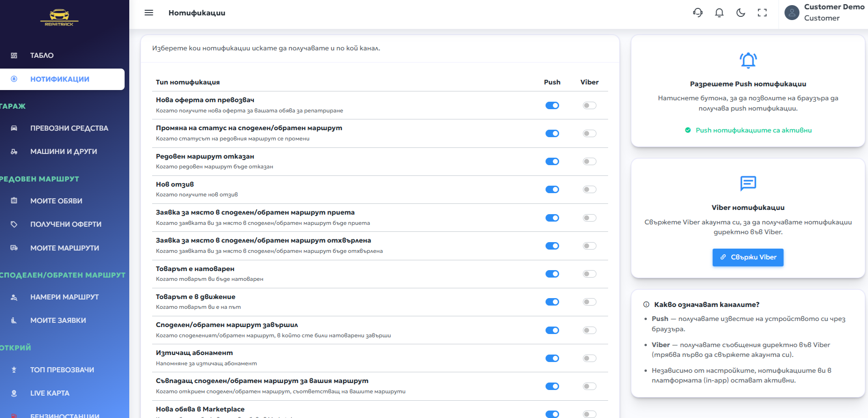Click the МАШИНИ И ДРУГИ tractor icon
Screen dimensions: 868x418
[14, 152]
